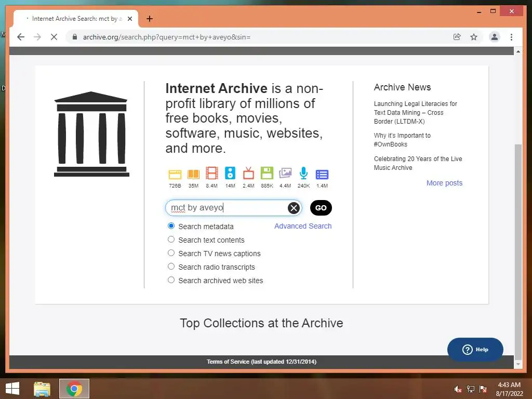Click the scrollbar up arrow
This screenshot has height=399, width=532.
518,51
